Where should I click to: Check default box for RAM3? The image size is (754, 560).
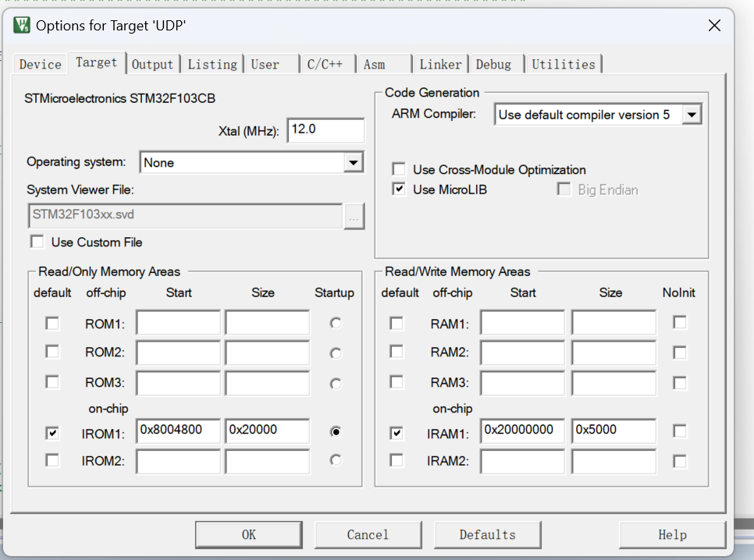397,382
